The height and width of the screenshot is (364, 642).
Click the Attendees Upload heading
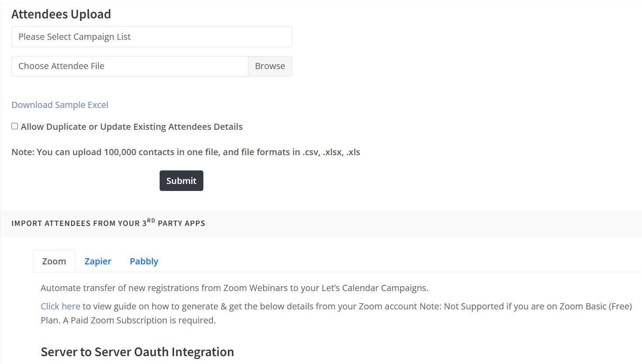[61, 14]
